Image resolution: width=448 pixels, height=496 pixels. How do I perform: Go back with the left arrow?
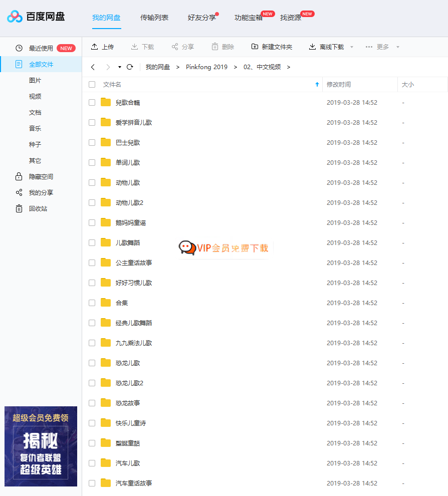(x=93, y=67)
